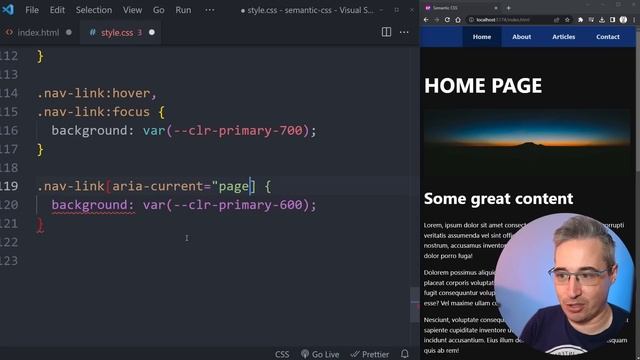Click the HOME PAGE heading
640x360 pixels.
[x=483, y=86]
